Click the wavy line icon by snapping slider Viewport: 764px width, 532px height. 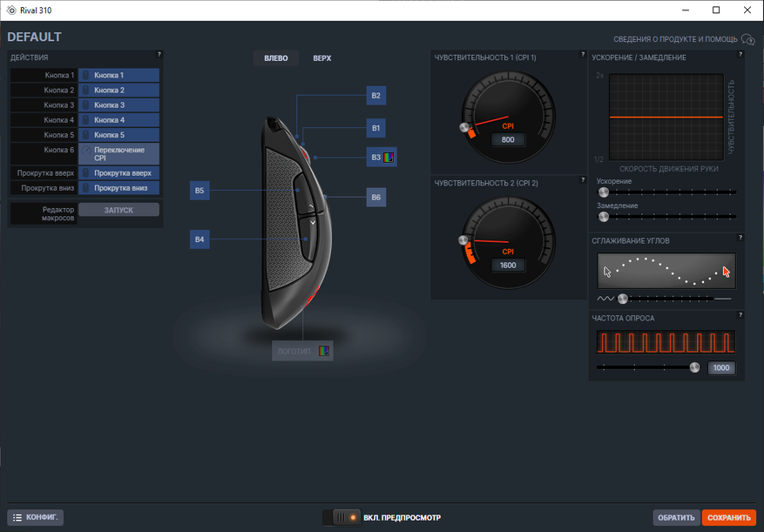pos(605,299)
